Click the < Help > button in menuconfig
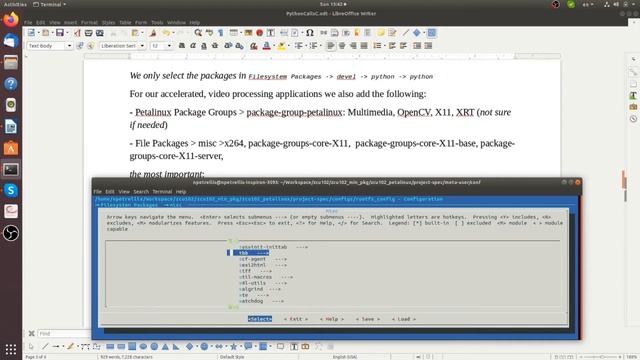This screenshot has width=640, height=360. click(x=332, y=319)
